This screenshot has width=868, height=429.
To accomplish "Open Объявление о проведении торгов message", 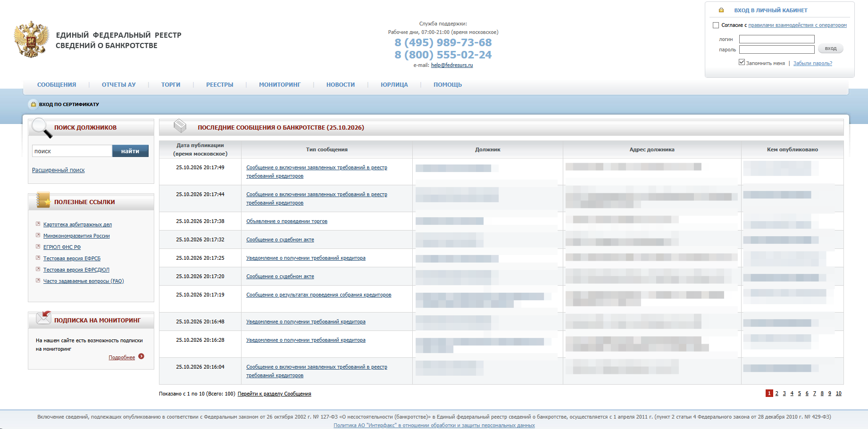I will 287,221.
